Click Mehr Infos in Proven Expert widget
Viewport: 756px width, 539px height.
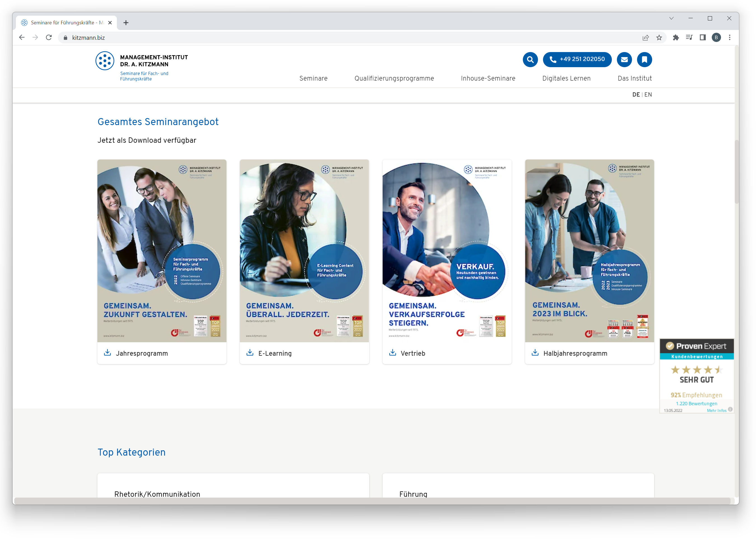point(716,411)
